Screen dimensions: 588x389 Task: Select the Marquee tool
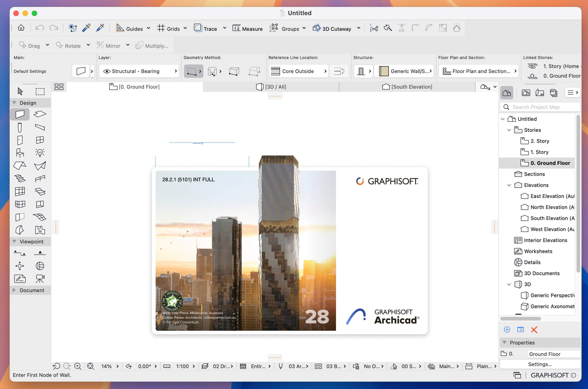click(x=40, y=91)
